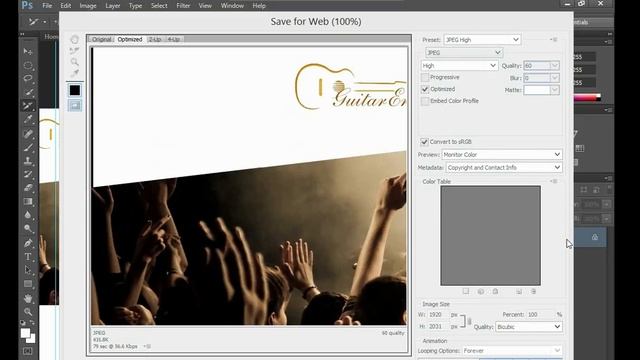This screenshot has height=360, width=640.
Task: Open Color Table panel flyout menu
Action: click(553, 181)
